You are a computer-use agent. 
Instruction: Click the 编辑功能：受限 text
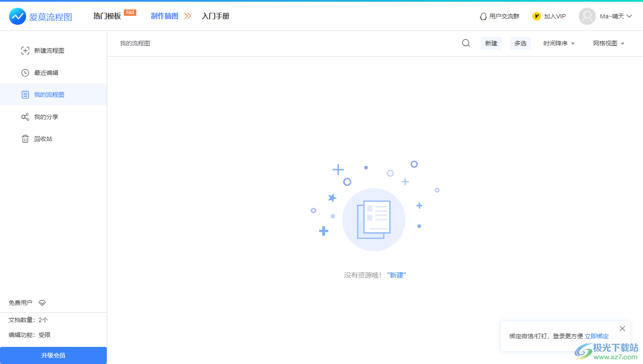click(30, 335)
